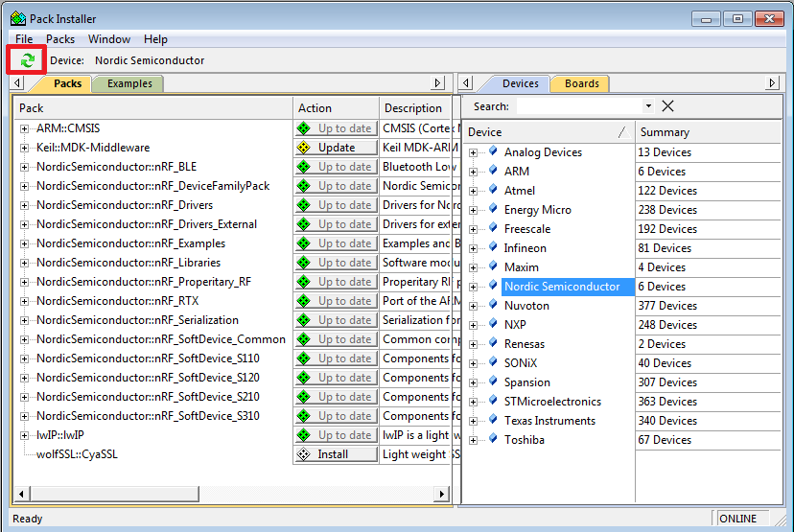
Task: Click the device icon beside Atmel
Action: pyautogui.click(x=493, y=190)
